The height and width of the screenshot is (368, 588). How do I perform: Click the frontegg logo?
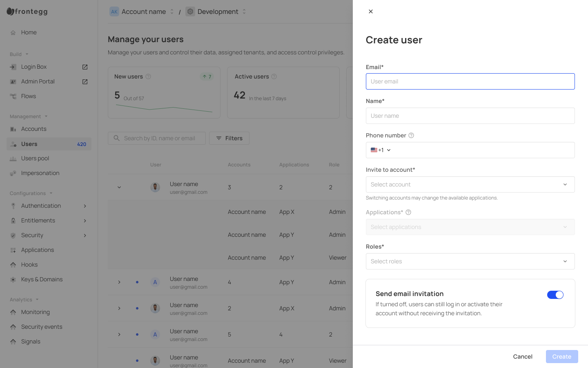[27, 11]
